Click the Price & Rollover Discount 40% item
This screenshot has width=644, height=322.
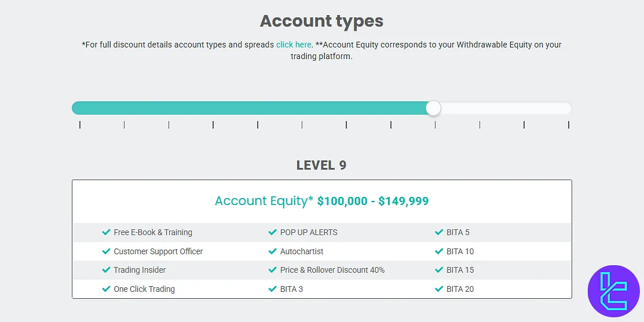[332, 270]
